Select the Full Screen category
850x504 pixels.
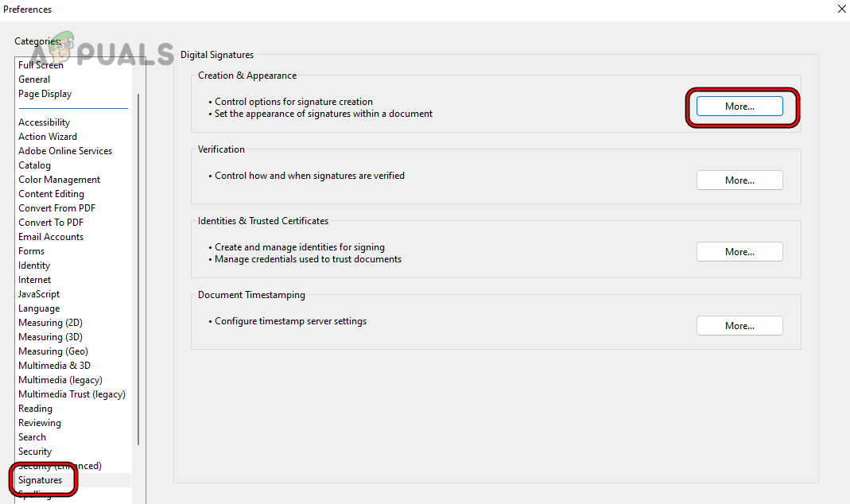point(41,64)
